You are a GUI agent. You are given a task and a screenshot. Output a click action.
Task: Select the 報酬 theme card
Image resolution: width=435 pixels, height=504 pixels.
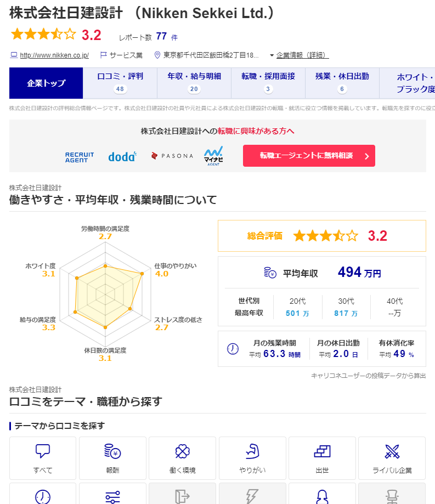(x=112, y=458)
